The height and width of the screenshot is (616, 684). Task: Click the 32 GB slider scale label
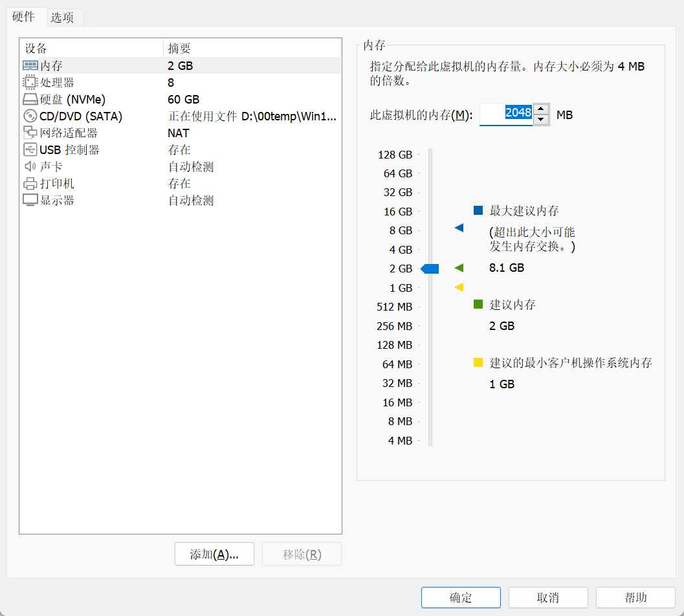[398, 192]
